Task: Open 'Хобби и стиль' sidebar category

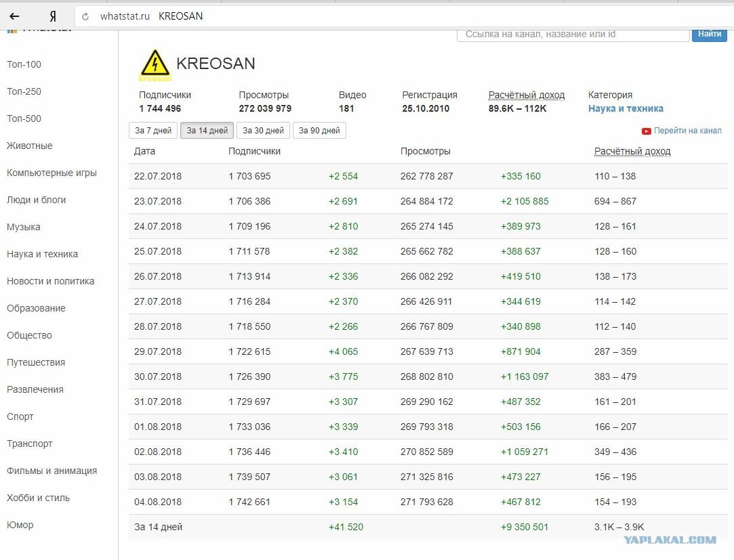Action: [38, 498]
